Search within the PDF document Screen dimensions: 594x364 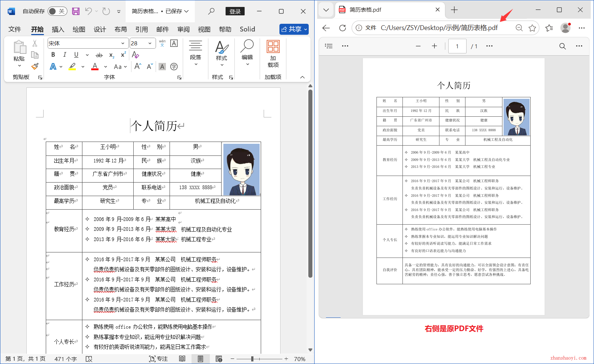pos(563,46)
